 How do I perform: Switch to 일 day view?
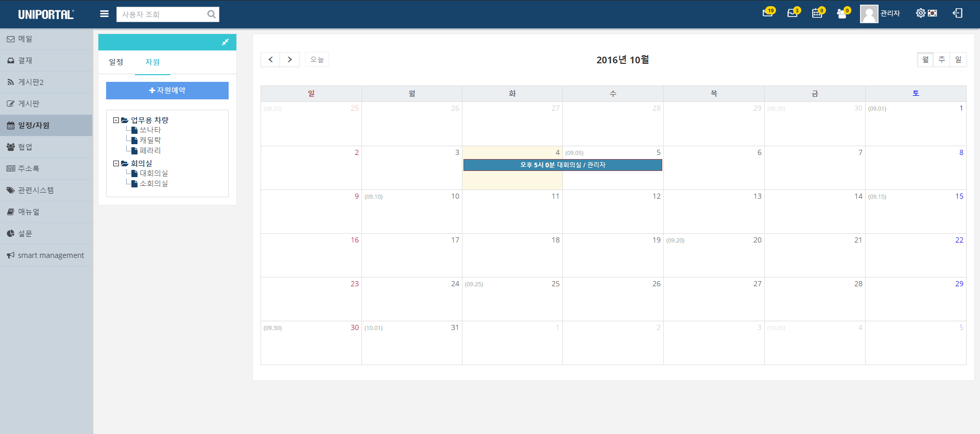pos(958,60)
